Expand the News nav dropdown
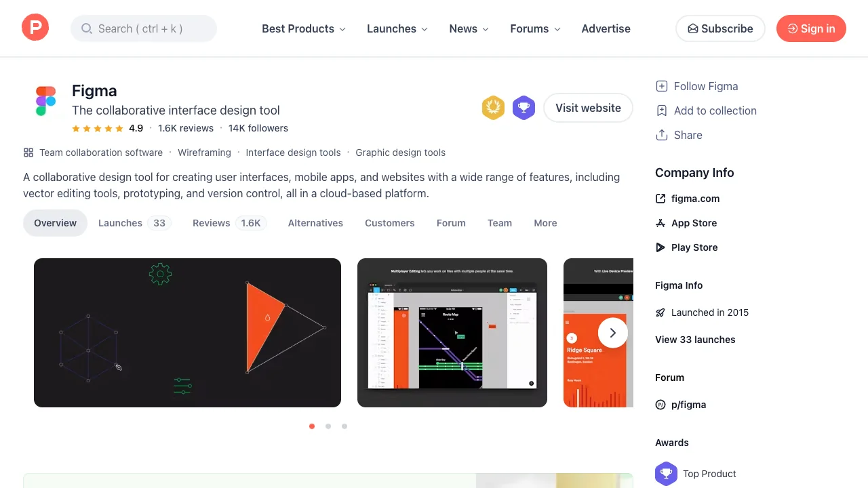 [x=469, y=28]
